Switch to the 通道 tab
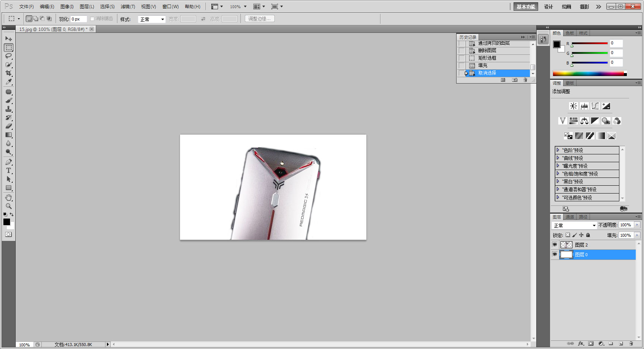Screen dimensions: 644x349 point(570,216)
